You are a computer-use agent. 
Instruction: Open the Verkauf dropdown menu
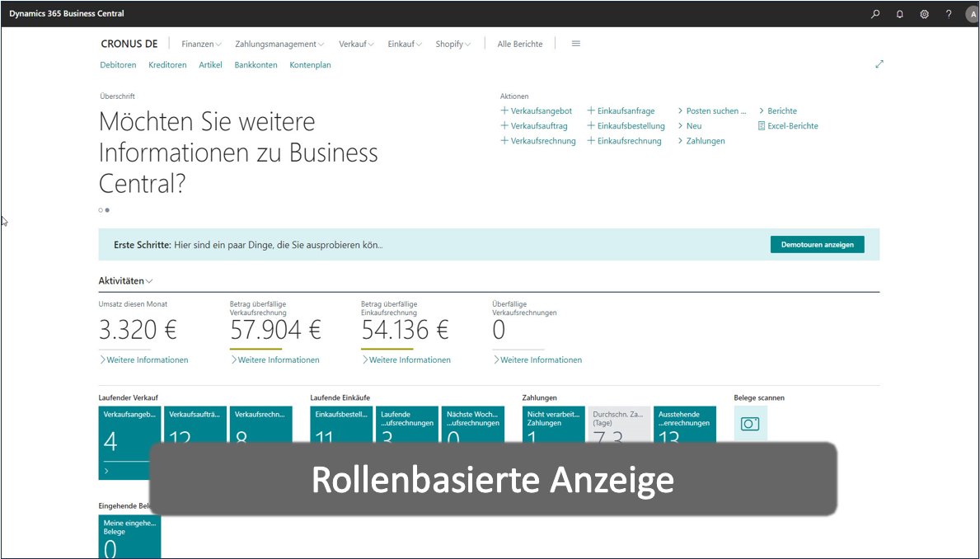pyautogui.click(x=356, y=44)
